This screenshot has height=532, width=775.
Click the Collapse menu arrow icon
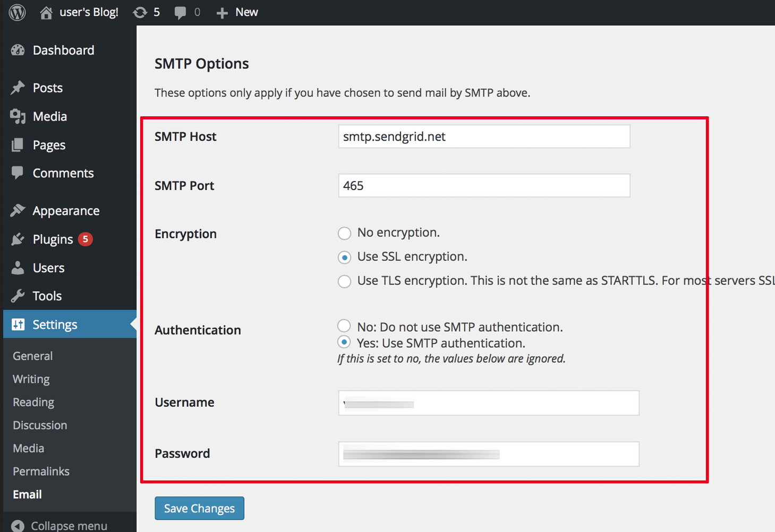18,526
